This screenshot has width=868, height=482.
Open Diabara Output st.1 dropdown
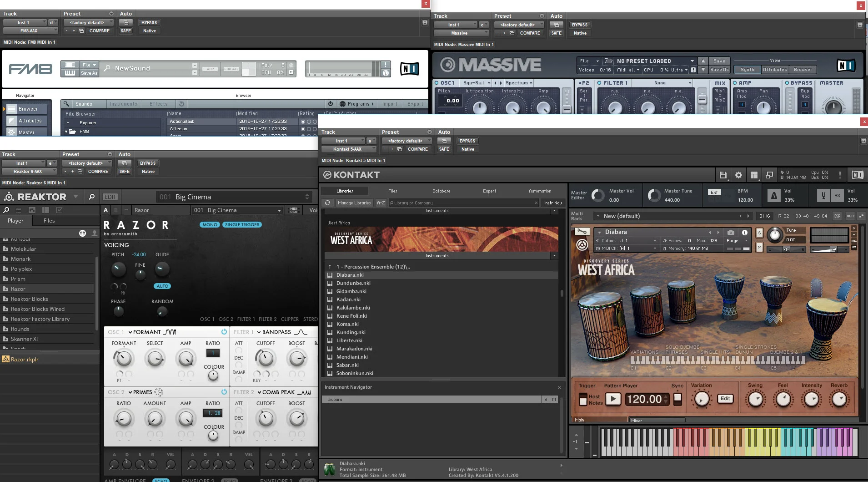(626, 241)
